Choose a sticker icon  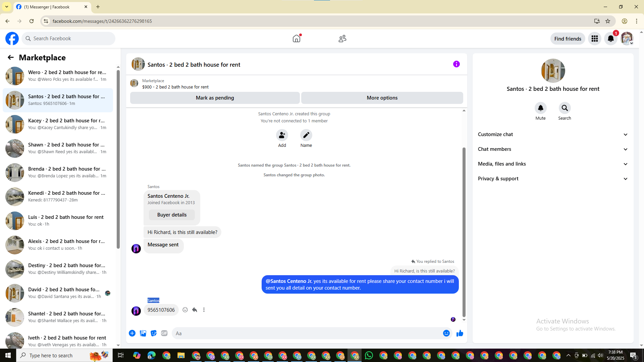coord(154,333)
